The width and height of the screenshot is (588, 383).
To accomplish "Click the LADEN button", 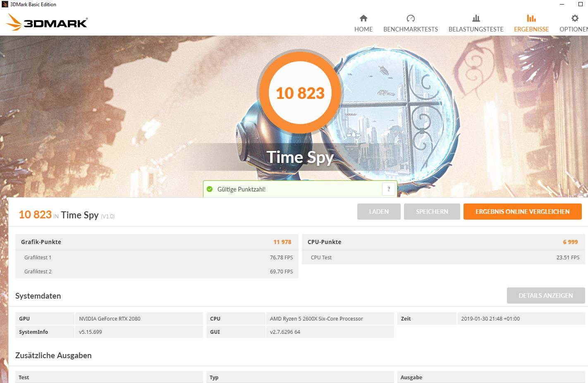I will click(379, 211).
